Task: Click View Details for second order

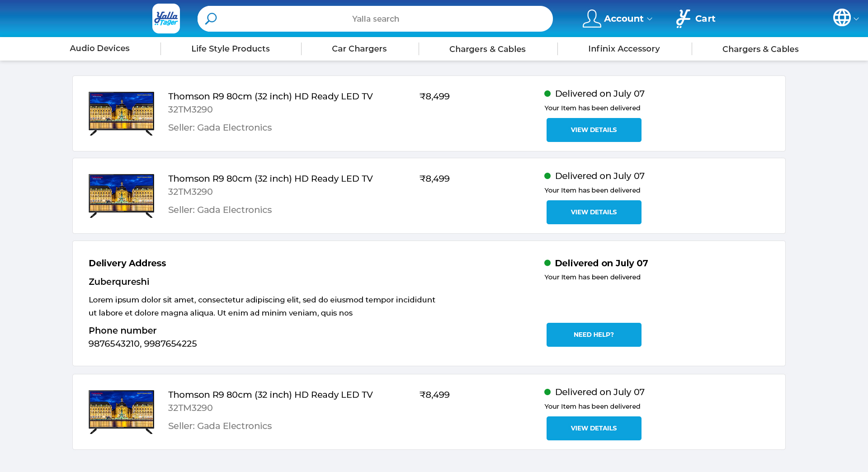Action: click(x=593, y=212)
